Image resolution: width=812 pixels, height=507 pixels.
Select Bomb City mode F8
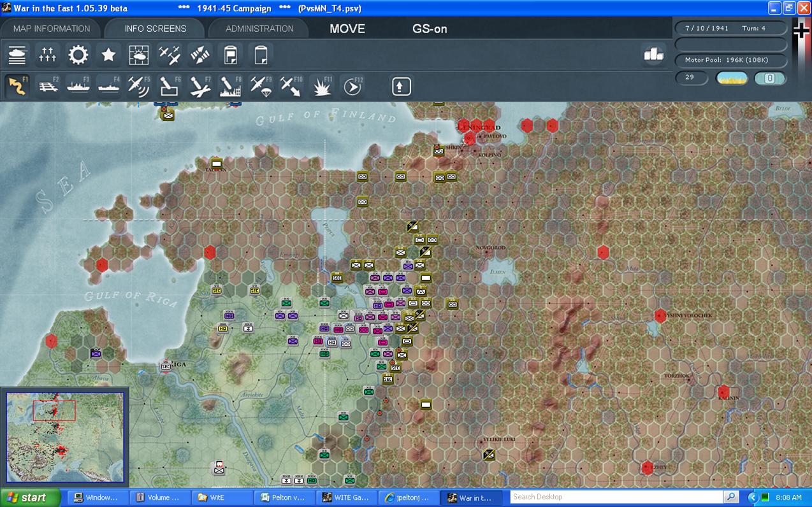[x=230, y=86]
